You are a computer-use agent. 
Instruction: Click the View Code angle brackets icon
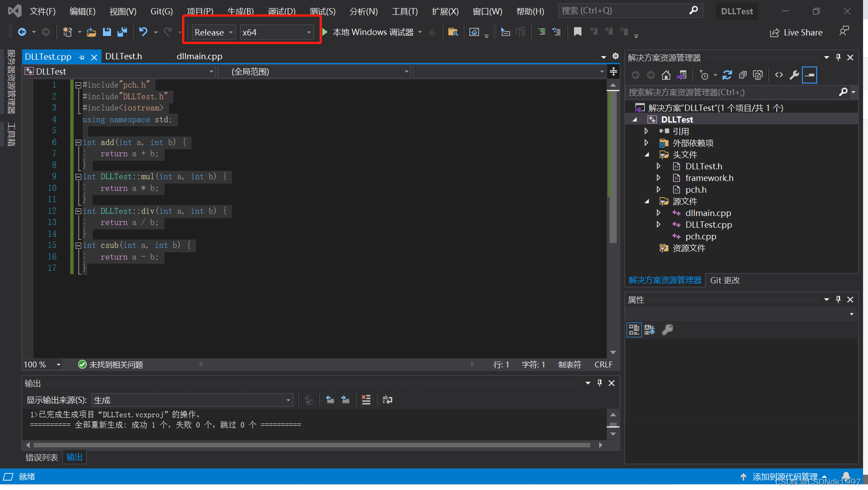[x=779, y=75]
